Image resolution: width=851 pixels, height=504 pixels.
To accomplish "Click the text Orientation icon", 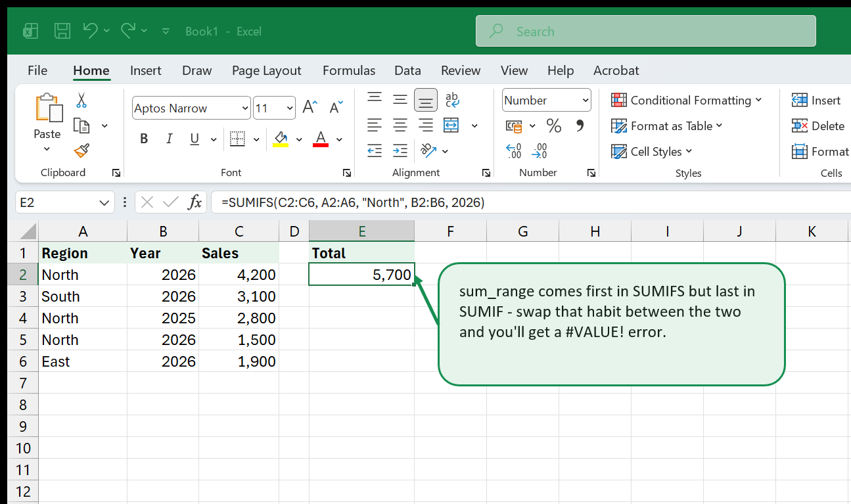I will pyautogui.click(x=428, y=150).
